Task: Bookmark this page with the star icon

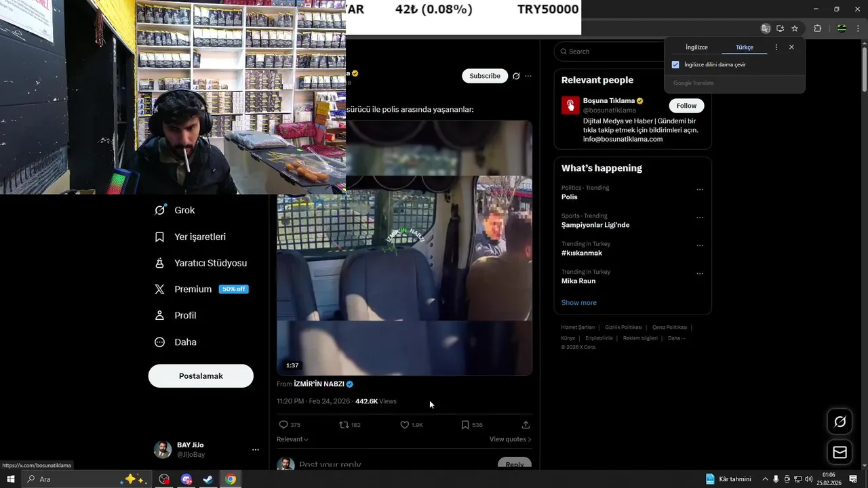Action: (795, 28)
